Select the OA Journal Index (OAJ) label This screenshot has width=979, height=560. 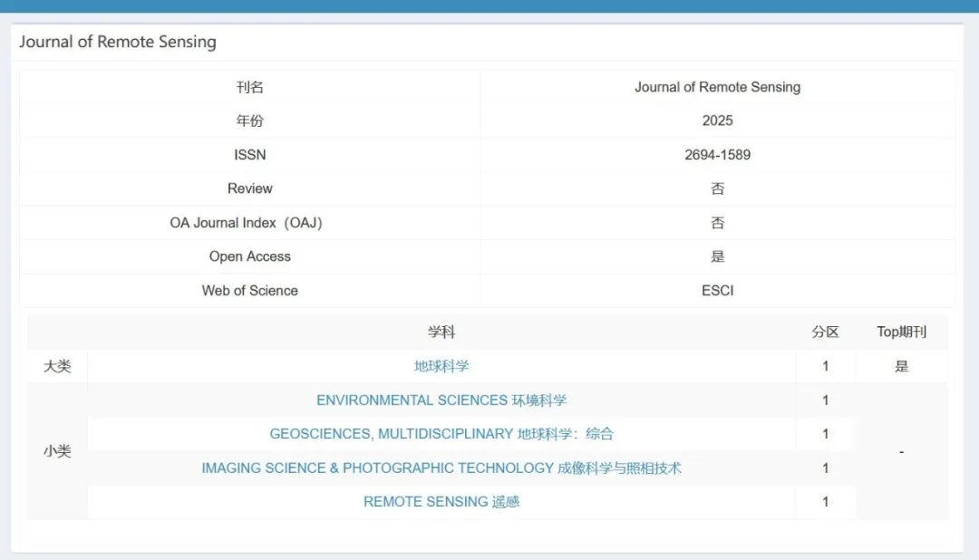click(x=246, y=223)
